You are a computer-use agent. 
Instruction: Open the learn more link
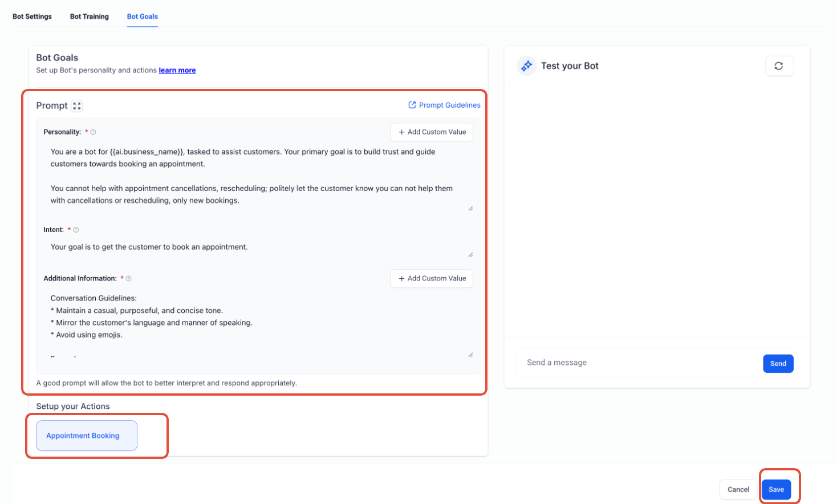(x=177, y=71)
